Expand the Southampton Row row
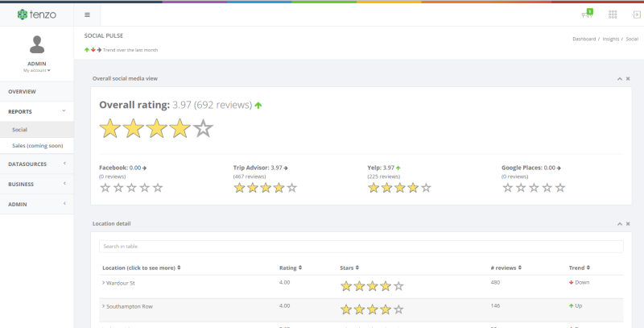This screenshot has height=328, width=644. coord(127,306)
